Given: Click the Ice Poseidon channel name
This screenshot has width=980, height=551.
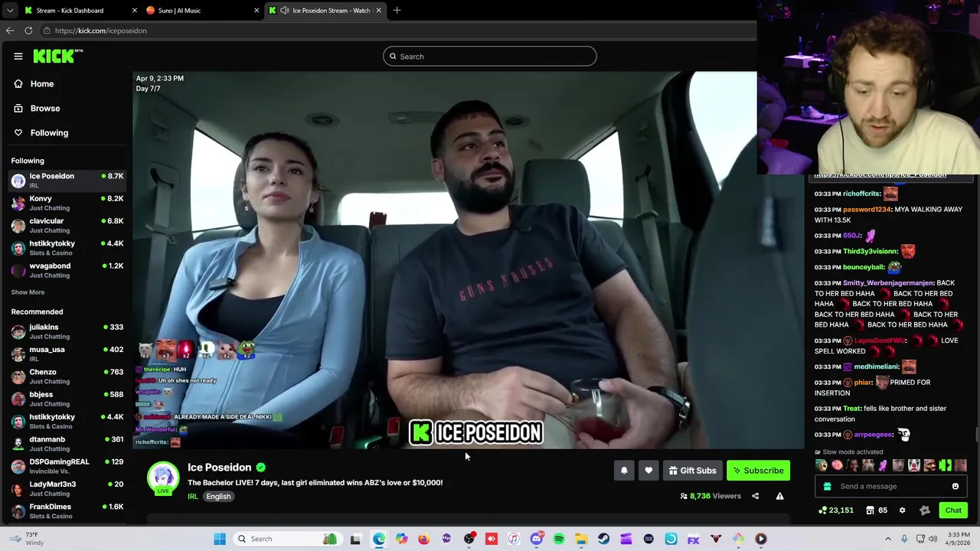Looking at the screenshot, I should 220,467.
